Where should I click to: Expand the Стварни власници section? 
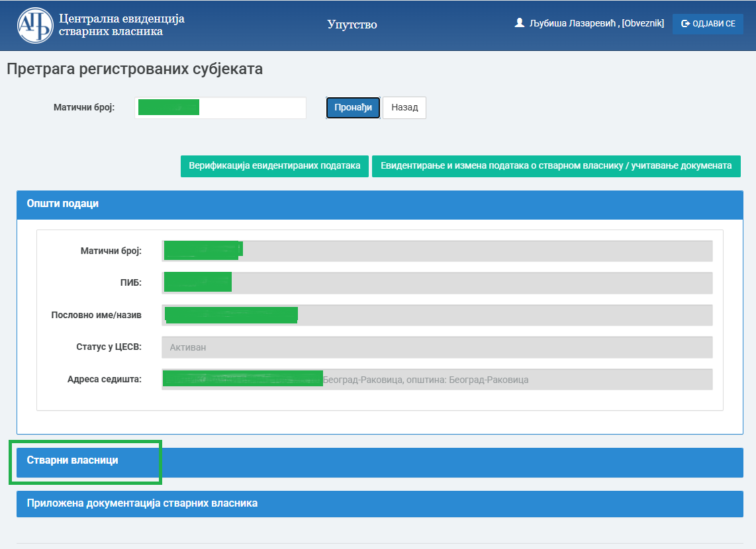pyautogui.click(x=380, y=462)
